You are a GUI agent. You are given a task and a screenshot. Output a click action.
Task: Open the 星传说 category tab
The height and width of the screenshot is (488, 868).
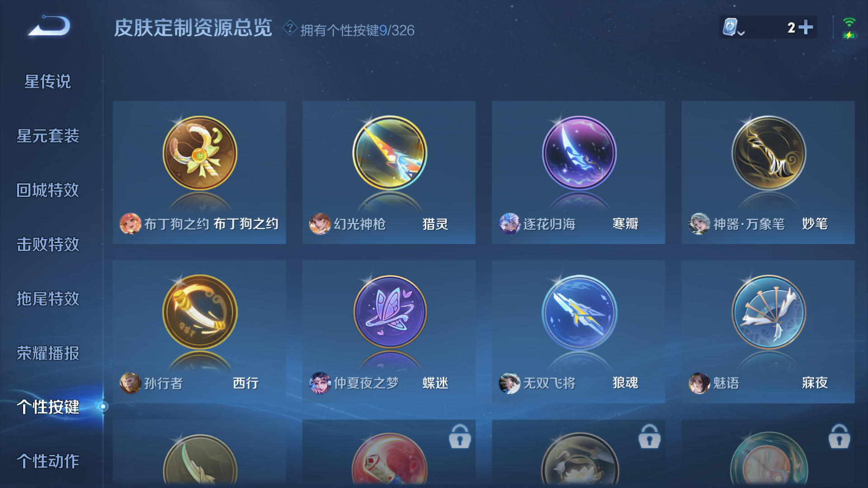pos(47,82)
